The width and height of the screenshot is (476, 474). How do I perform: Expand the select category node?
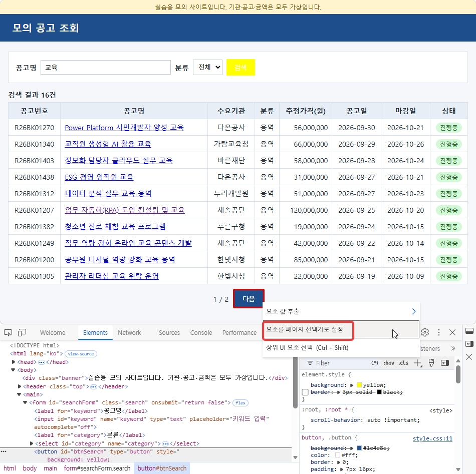point(32,443)
